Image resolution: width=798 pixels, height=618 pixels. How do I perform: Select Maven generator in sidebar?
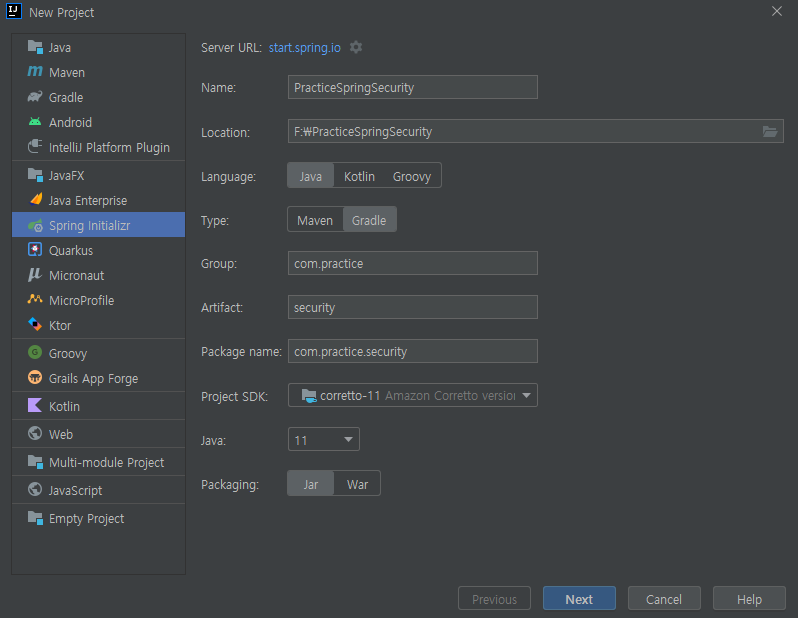click(x=98, y=72)
